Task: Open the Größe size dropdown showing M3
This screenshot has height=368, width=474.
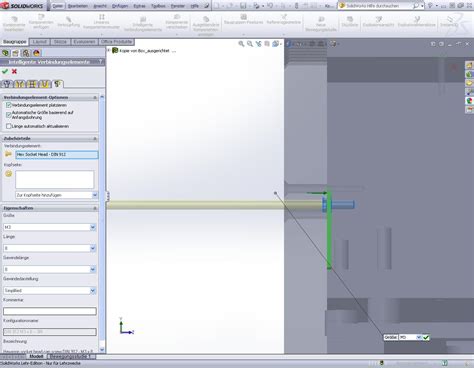Action: [50, 227]
